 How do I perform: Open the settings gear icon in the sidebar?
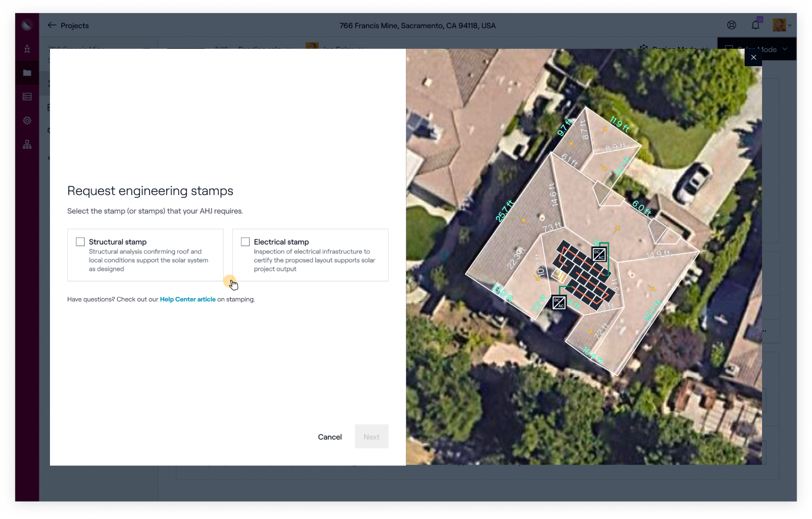coord(27,121)
